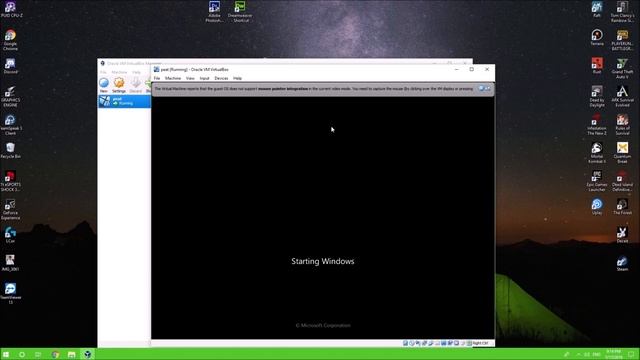
Task: Open the Raft desktop shortcut
Action: (597, 9)
